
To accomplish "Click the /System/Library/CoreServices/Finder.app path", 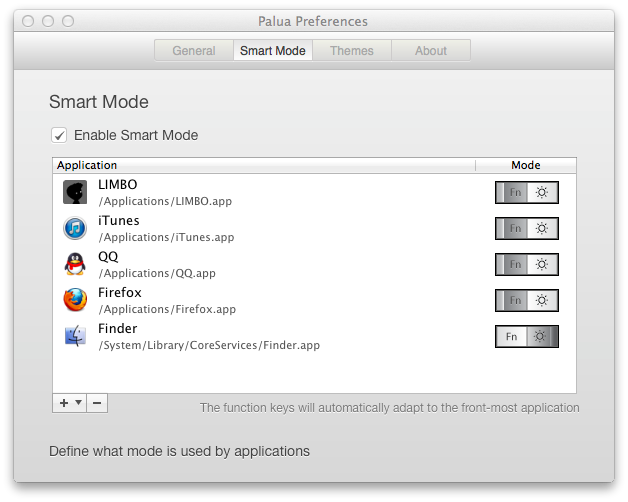I will [209, 345].
